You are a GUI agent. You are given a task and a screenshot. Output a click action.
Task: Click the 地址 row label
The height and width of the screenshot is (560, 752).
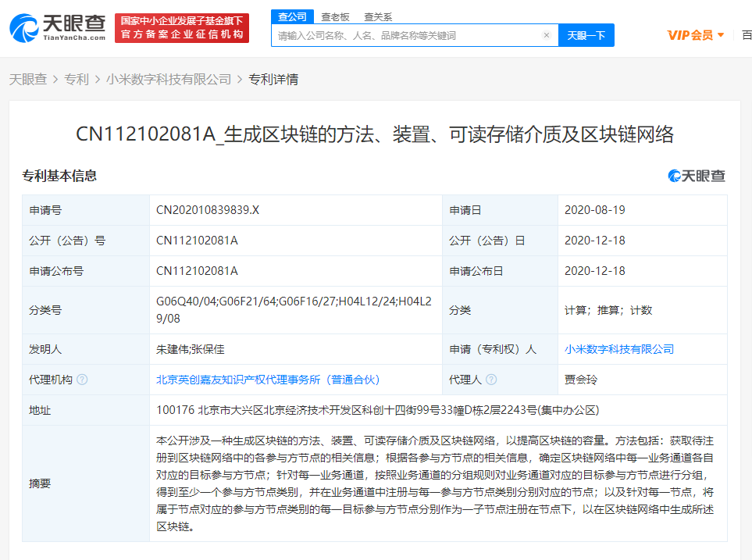[40, 410]
